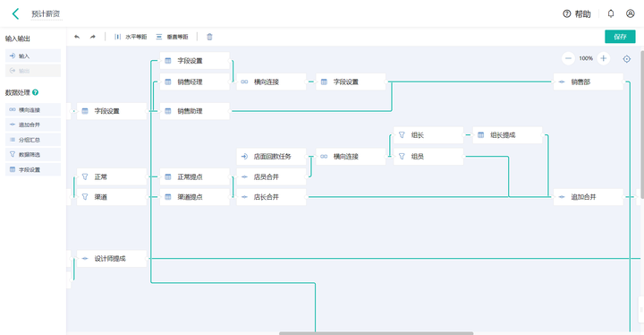Select 输入 item in the left panel

[33, 56]
